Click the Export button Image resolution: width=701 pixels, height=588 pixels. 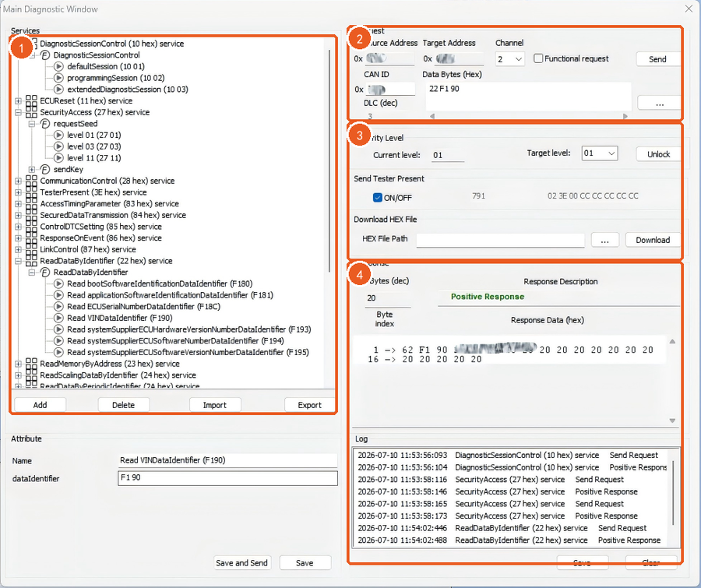coord(309,405)
